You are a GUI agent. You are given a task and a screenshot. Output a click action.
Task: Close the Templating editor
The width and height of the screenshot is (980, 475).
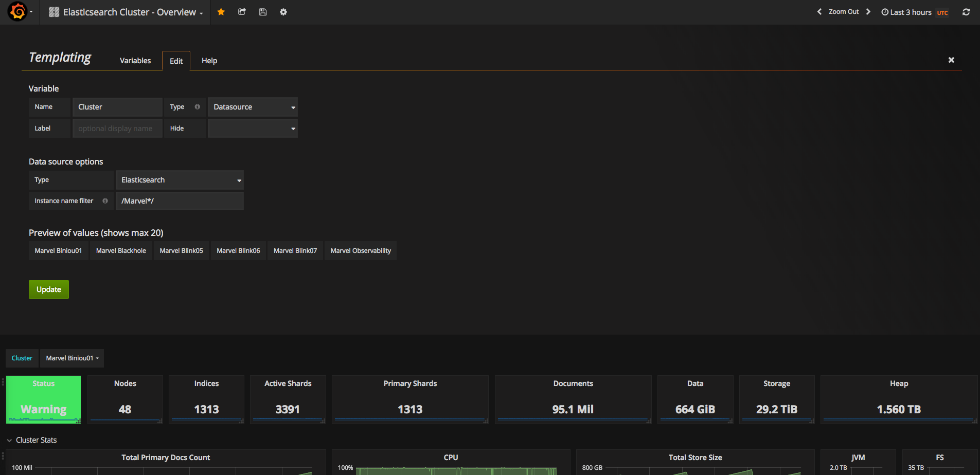tap(951, 60)
